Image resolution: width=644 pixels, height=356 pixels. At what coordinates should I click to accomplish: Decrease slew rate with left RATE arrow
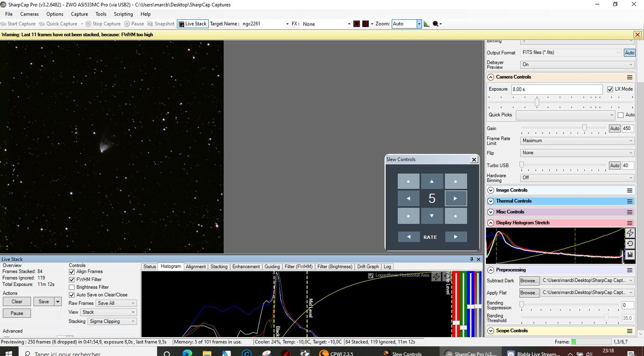(x=409, y=237)
